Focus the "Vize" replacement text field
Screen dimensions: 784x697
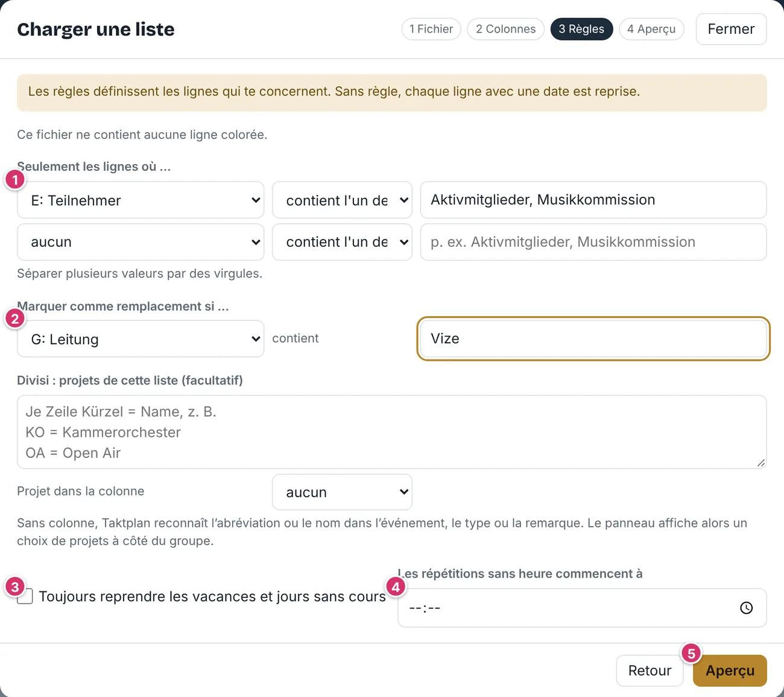tap(593, 339)
